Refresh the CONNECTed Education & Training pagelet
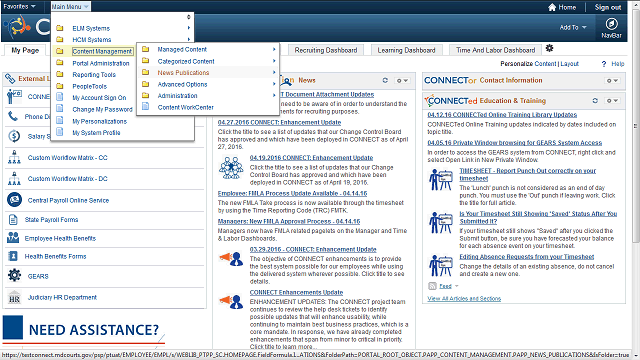Viewport: 640px width, 360px height. tap(595, 100)
